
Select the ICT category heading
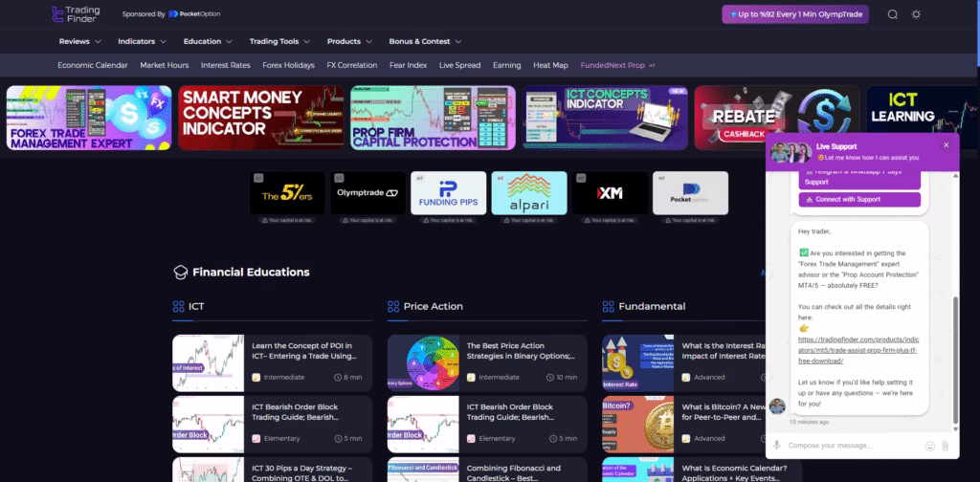pyautogui.click(x=195, y=306)
